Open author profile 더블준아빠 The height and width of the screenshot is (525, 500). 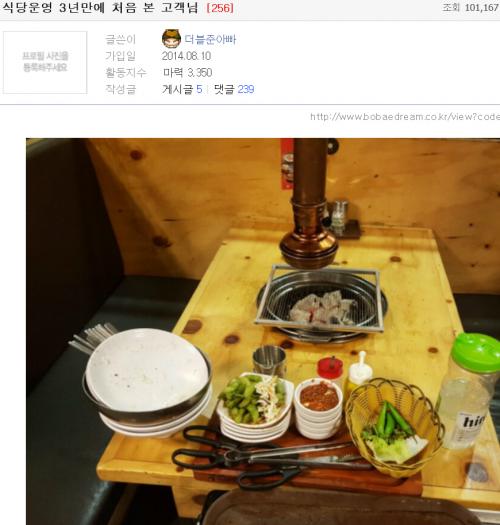(x=210, y=40)
